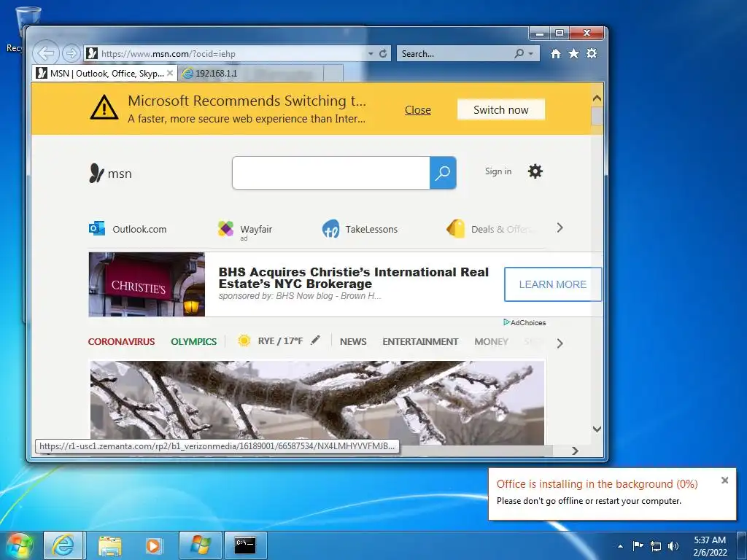747x560 pixels.
Task: Click the network tray icon
Action: (x=656, y=546)
